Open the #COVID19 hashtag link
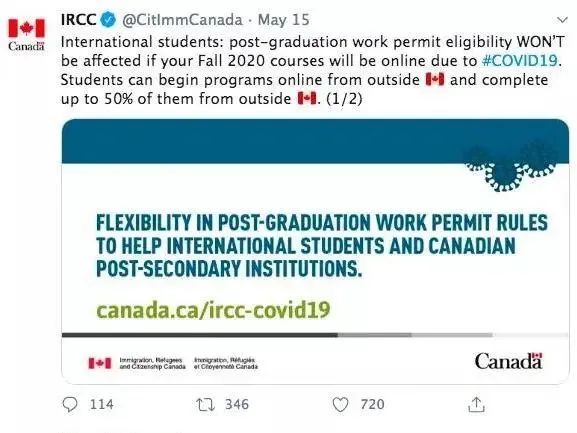Viewport: 577px width, 433px height. [x=520, y=60]
